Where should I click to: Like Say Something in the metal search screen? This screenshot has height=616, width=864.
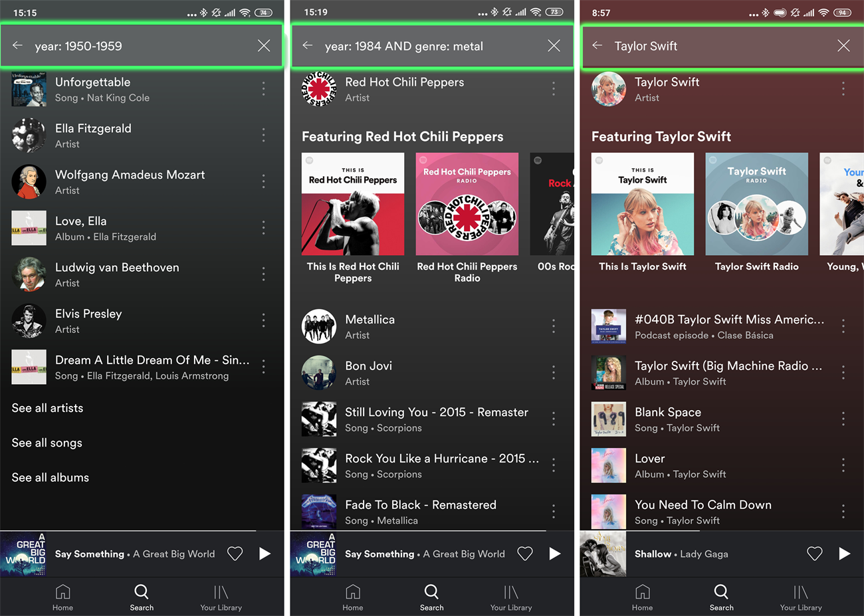click(525, 554)
